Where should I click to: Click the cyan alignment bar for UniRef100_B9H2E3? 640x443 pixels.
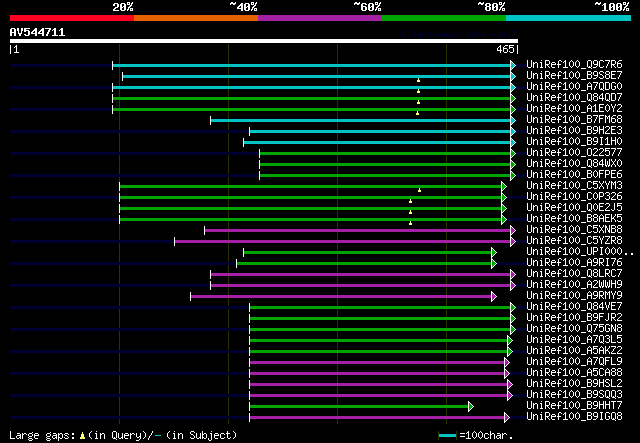(380, 131)
